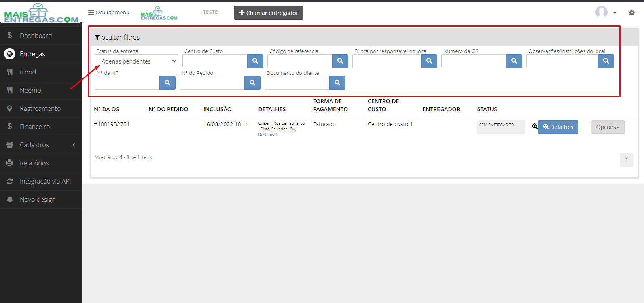
Task: Expand the Cadastros submenu chevron
Action: 74,145
